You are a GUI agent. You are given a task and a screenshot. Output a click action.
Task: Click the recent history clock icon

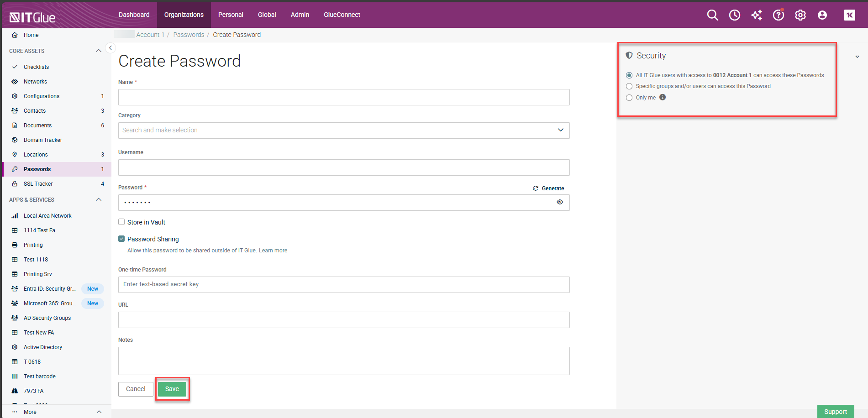[734, 15]
